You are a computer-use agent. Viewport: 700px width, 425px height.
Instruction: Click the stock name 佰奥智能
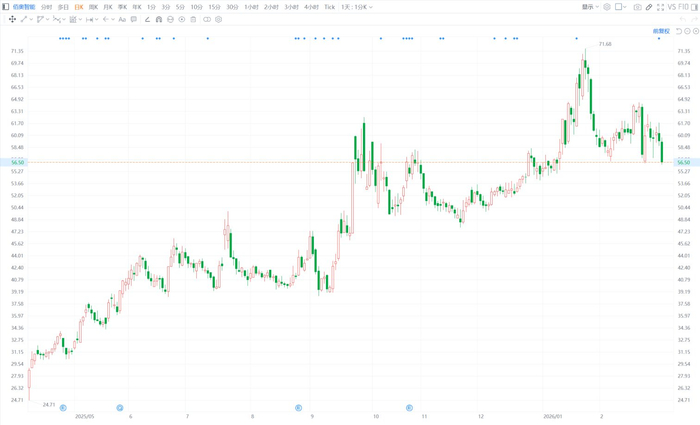point(24,7)
